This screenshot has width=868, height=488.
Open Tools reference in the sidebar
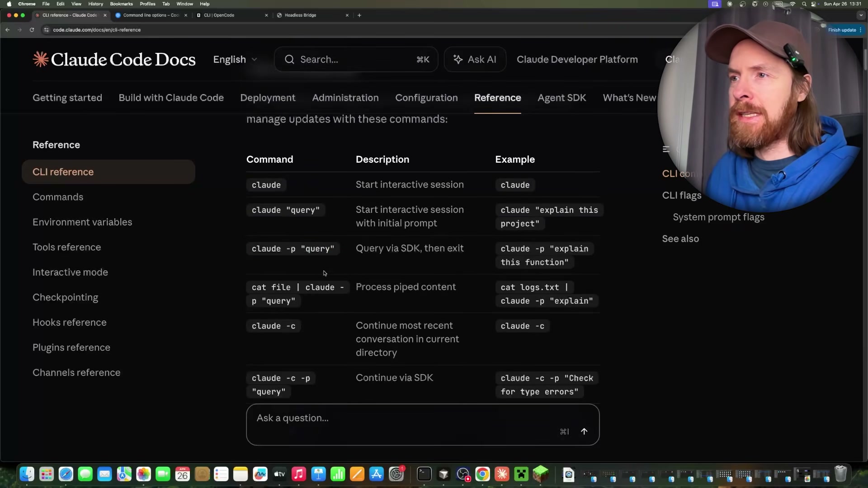[x=67, y=247]
